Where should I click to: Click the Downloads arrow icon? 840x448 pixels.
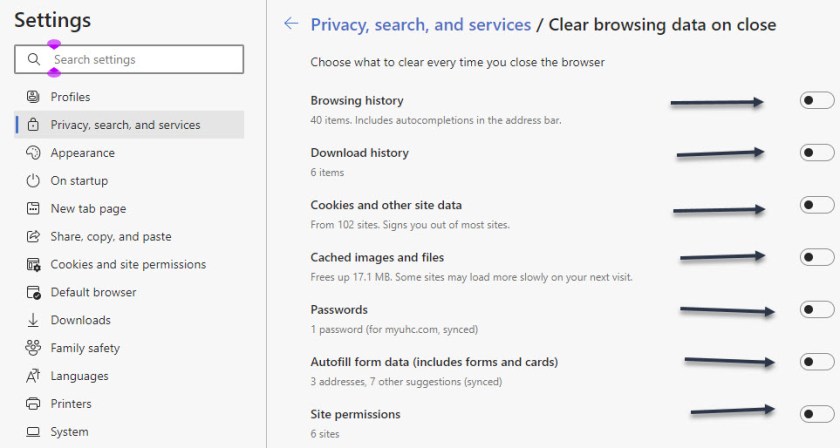32,320
